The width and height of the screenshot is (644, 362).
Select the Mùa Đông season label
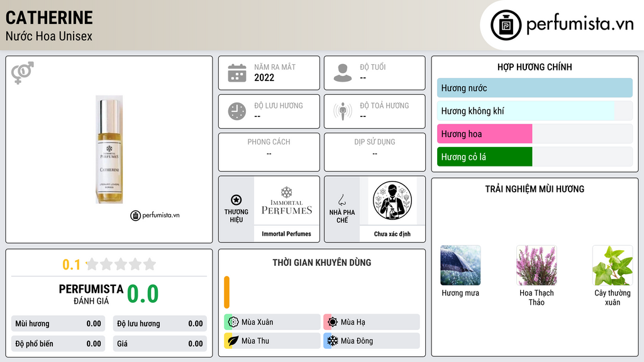pos(357,341)
